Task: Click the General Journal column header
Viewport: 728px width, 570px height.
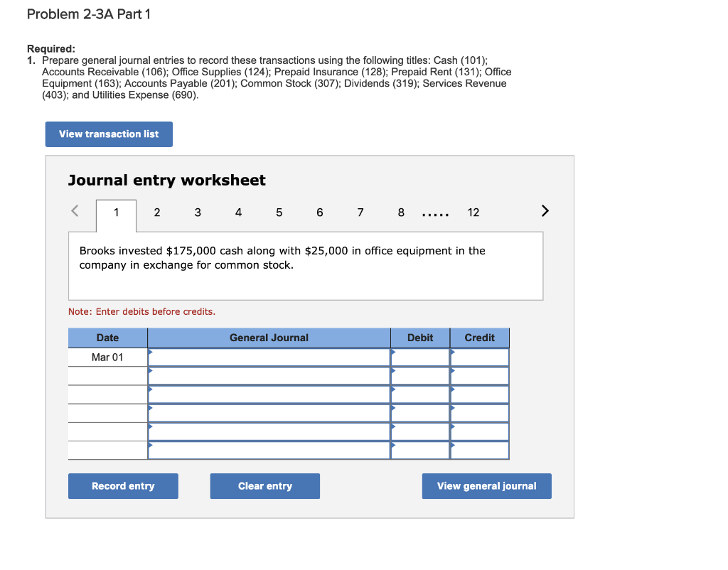Action: [x=269, y=338]
